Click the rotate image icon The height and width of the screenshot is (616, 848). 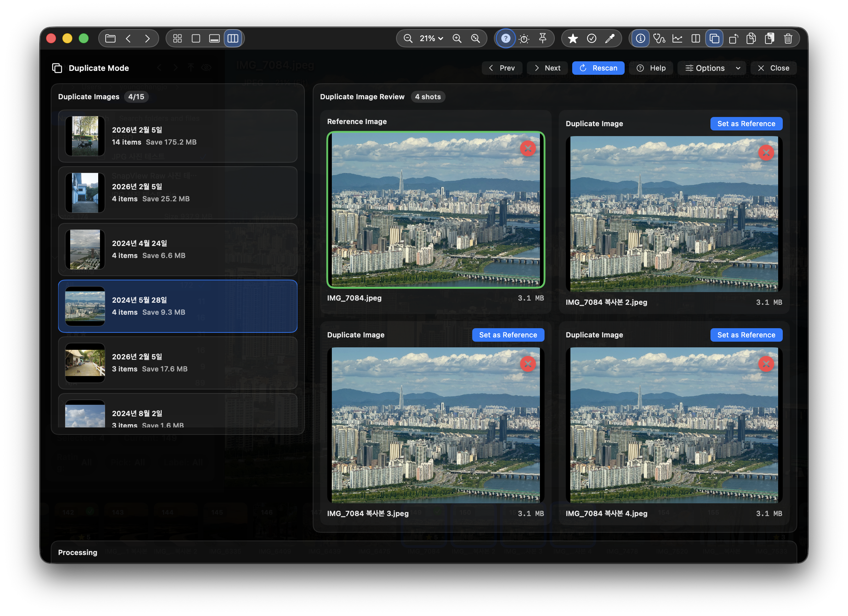pos(733,38)
